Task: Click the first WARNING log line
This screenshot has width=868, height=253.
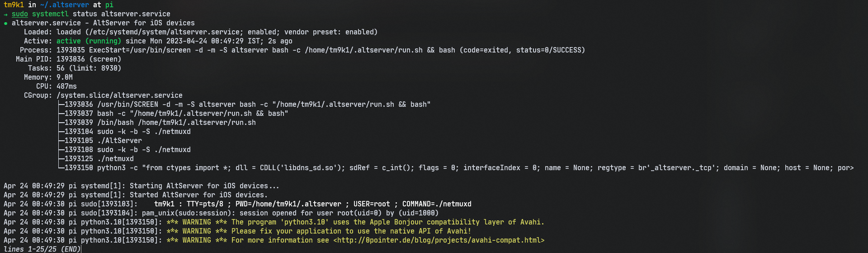Action: (x=274, y=222)
